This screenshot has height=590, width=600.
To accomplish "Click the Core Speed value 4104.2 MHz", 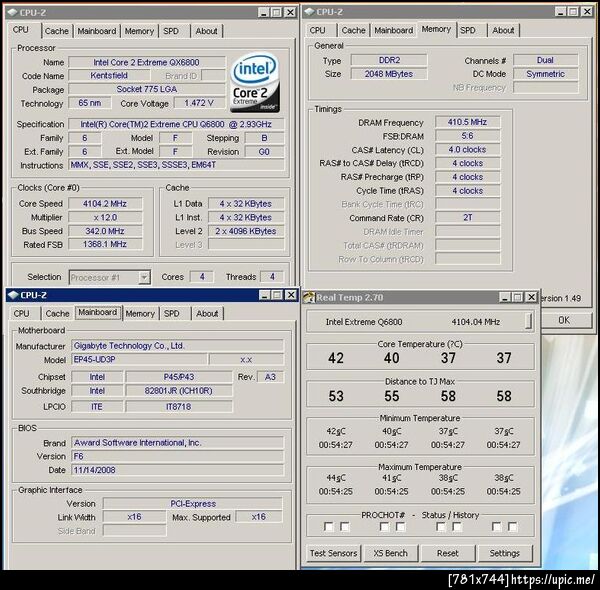I will point(105,204).
